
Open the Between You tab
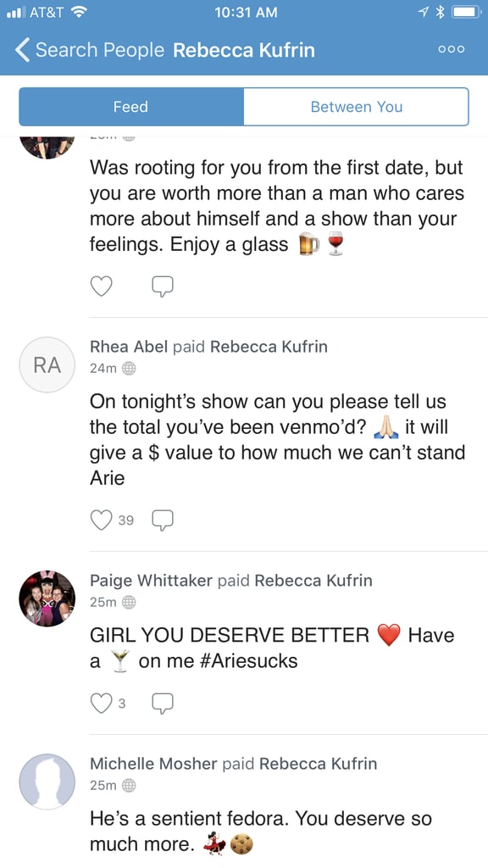click(356, 107)
